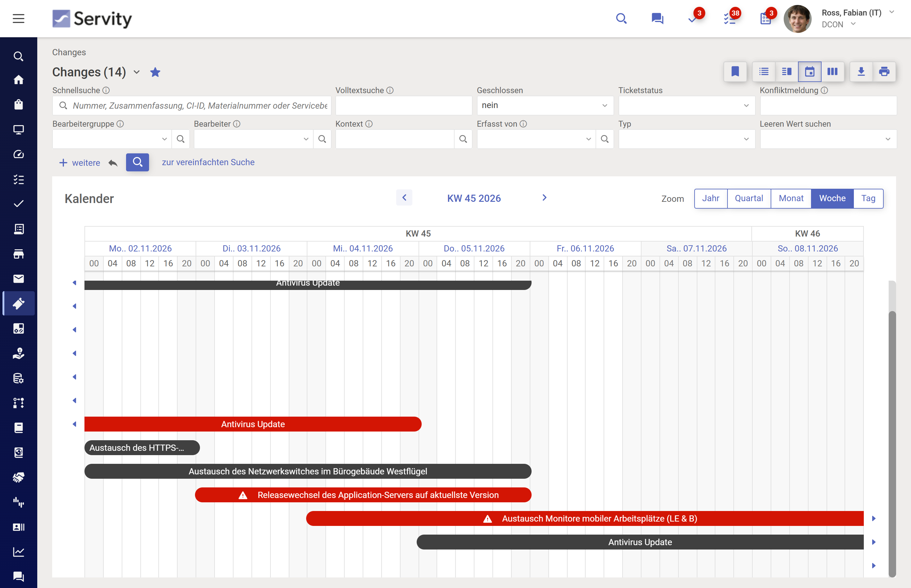This screenshot has height=588, width=911.
Task: Open the Typ dropdown
Action: 687,139
